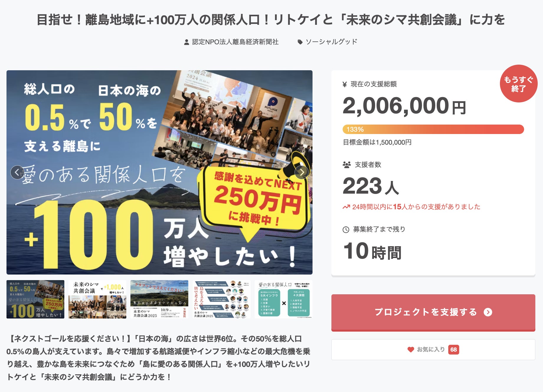The height and width of the screenshot is (392, 543).
Task: Toggle the お気に入り favorite button
Action: 433,349
